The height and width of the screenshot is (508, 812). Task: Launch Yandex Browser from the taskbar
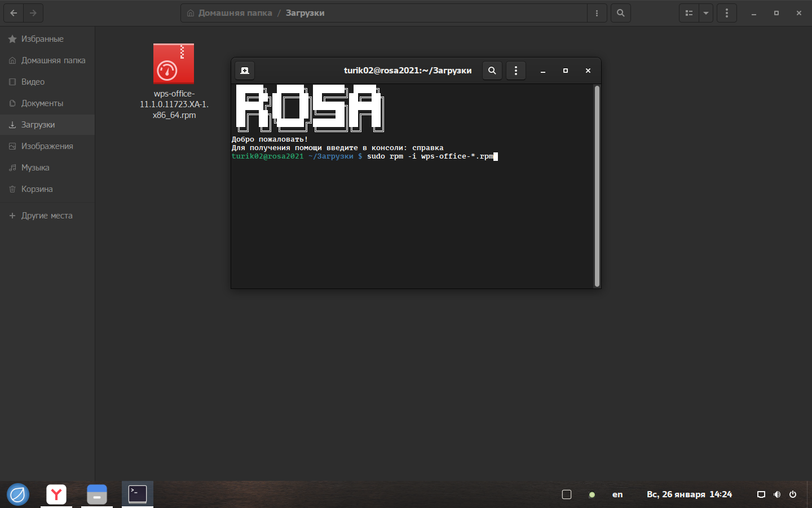[x=56, y=494]
